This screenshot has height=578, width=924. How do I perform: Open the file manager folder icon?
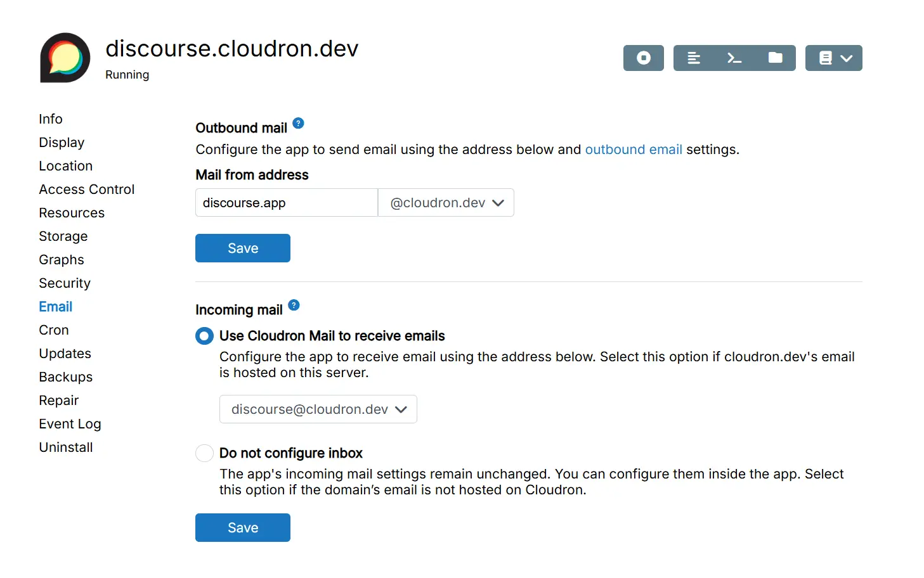(x=775, y=58)
